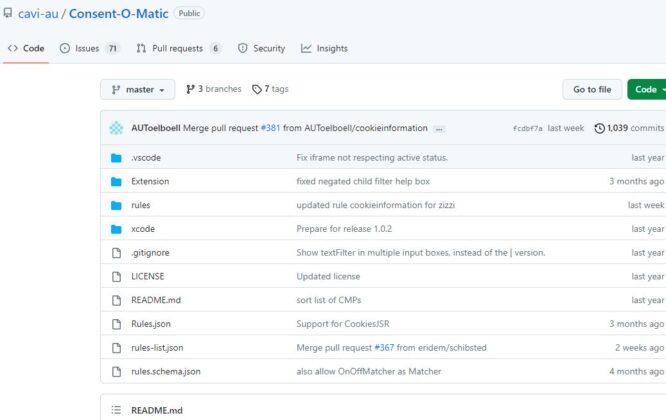Click the repository icon beside cavi-au
This screenshot has height=420, width=666.
(x=8, y=13)
